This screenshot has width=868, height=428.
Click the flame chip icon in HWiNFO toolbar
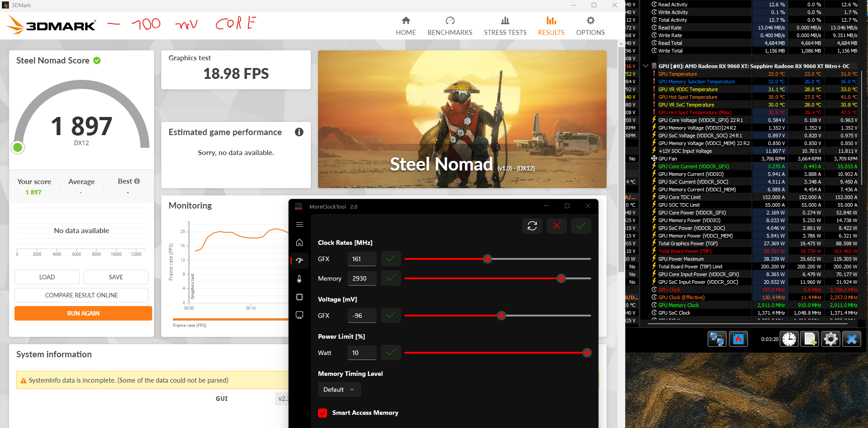pyautogui.click(x=738, y=339)
